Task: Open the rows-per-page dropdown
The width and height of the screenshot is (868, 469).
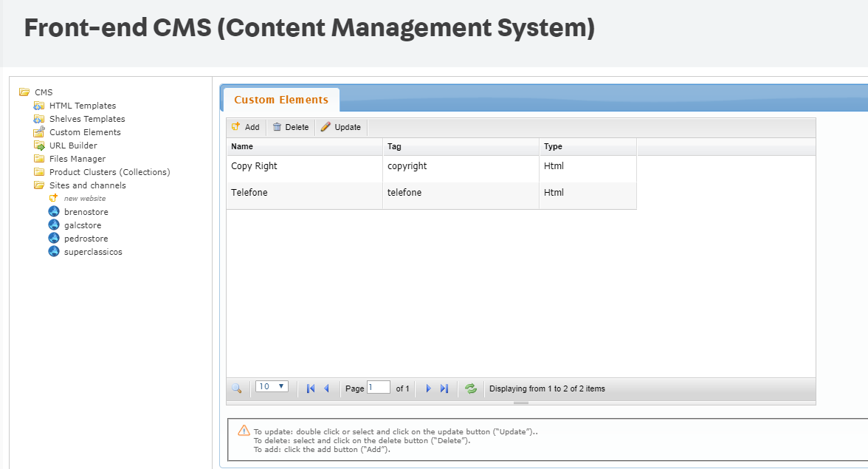Action: point(272,386)
